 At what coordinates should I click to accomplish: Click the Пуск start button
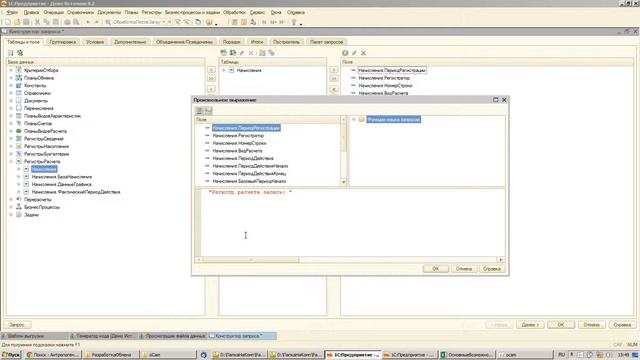click(x=11, y=355)
